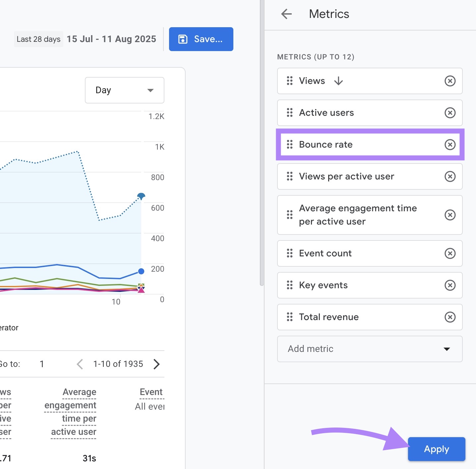Go to the next results page
Viewport: 476px width, 469px height.
click(x=156, y=364)
